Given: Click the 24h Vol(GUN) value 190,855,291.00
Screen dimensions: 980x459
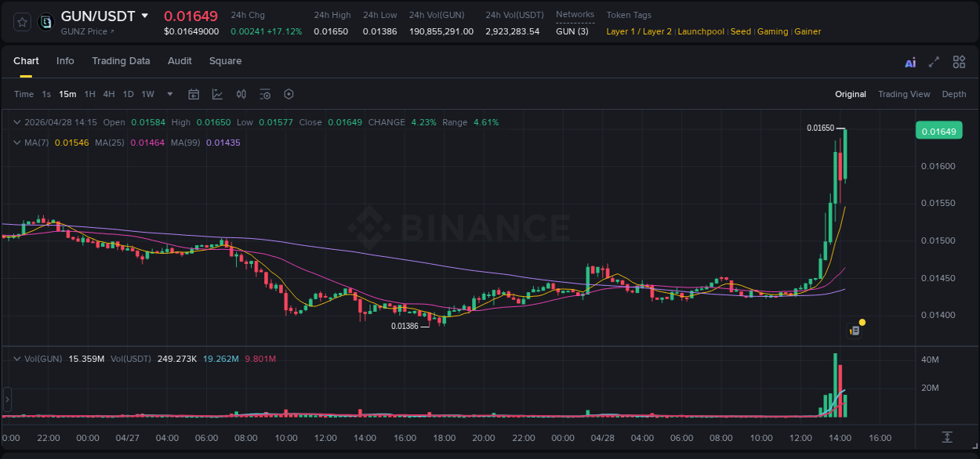Looking at the screenshot, I should coord(441,31).
